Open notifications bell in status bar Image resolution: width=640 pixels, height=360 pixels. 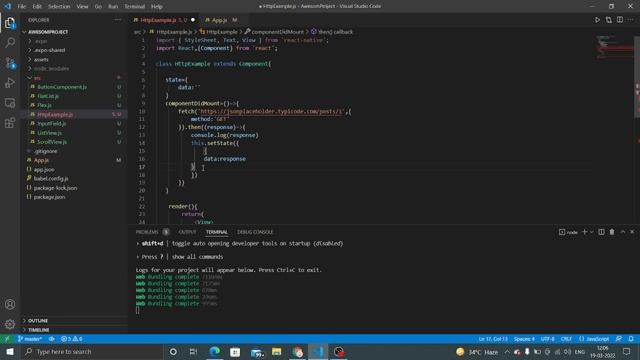[631, 339]
